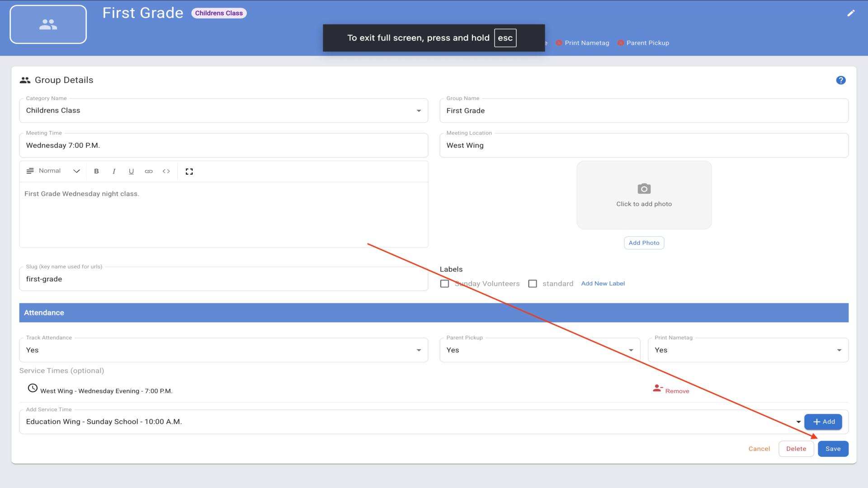
Task: Toggle underline formatting in editor toolbar
Action: tap(131, 171)
